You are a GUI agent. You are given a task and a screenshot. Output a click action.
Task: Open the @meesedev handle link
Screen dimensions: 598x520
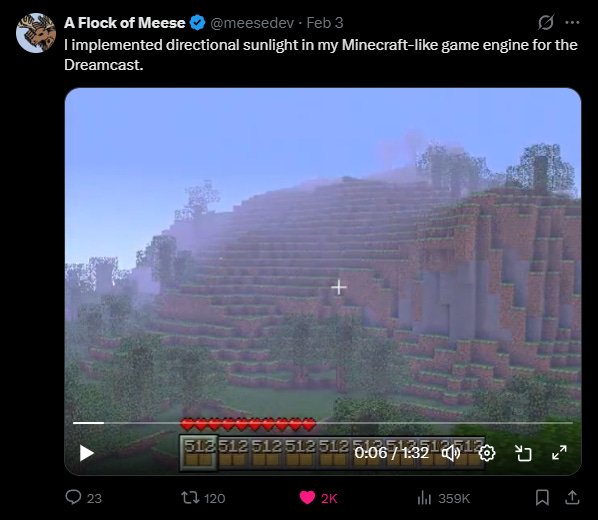pyautogui.click(x=252, y=23)
